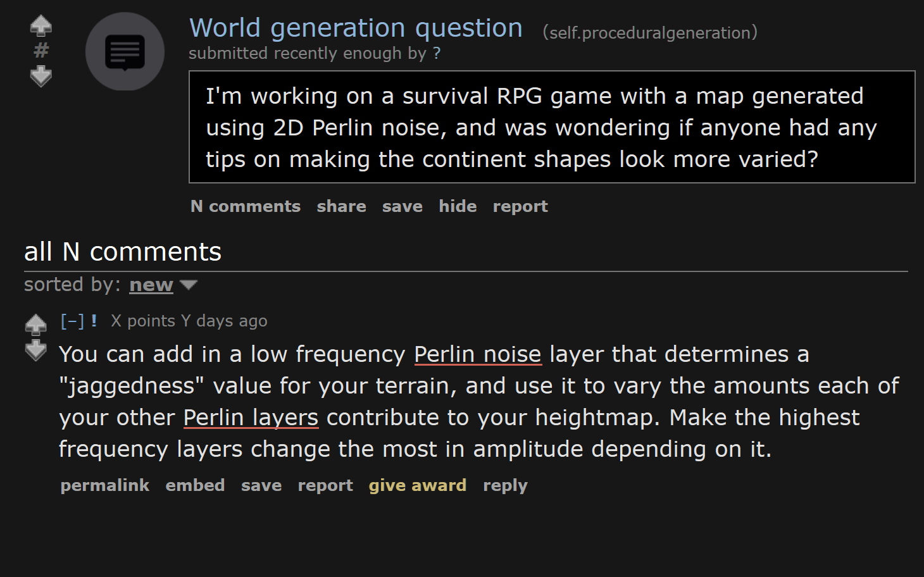The width and height of the screenshot is (924, 577).
Task: Collapse the comment with [–] toggle
Action: tap(72, 321)
